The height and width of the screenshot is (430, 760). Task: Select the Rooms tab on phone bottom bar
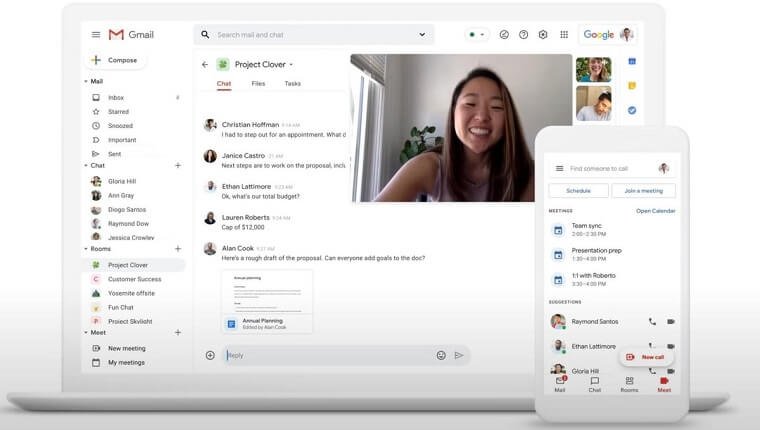click(x=629, y=384)
